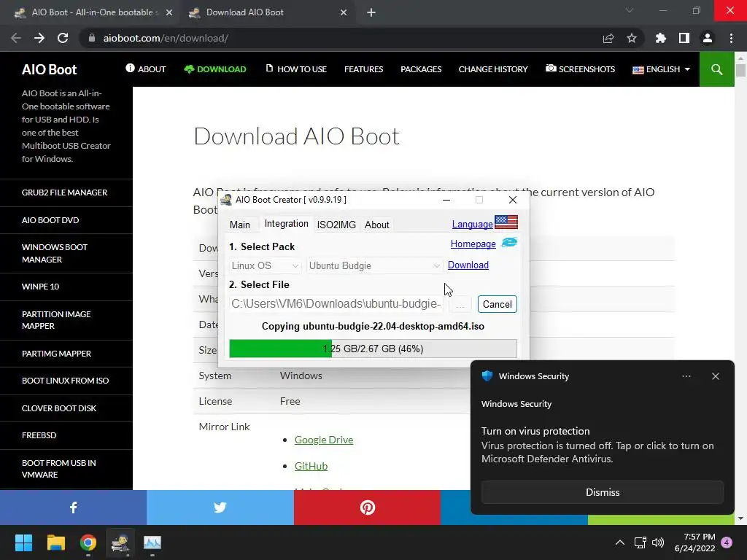
Task: Click the browse file ellipsis button
Action: pyautogui.click(x=460, y=304)
